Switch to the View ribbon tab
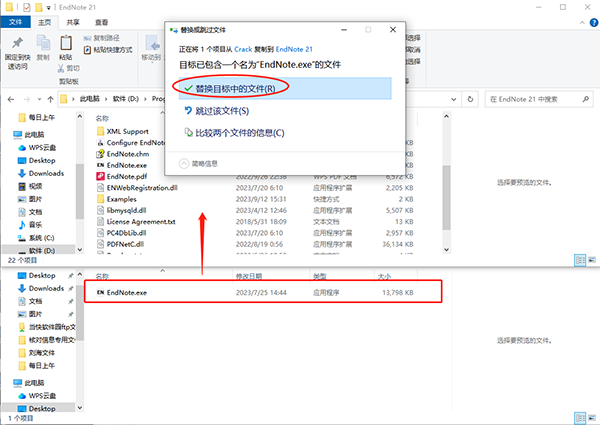The width and height of the screenshot is (600, 425). [101, 22]
